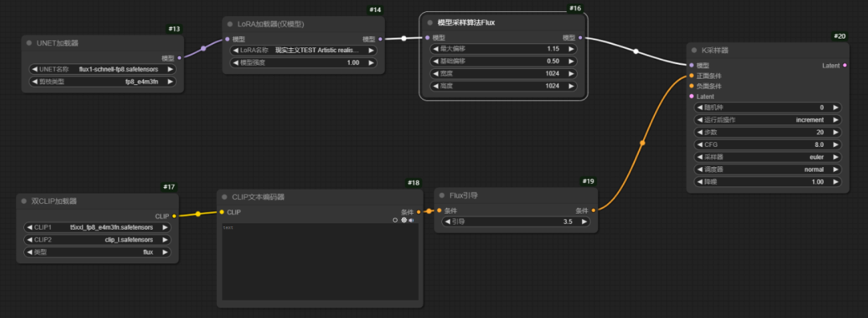Click next arrow on CLIP1 selector
The width and height of the screenshot is (868, 318).
(x=165, y=227)
